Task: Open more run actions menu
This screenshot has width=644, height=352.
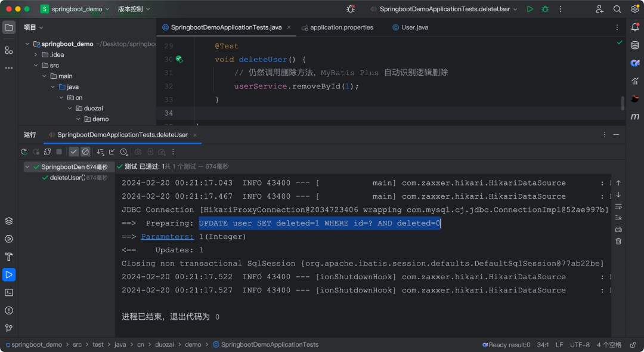Action: (x=560, y=9)
